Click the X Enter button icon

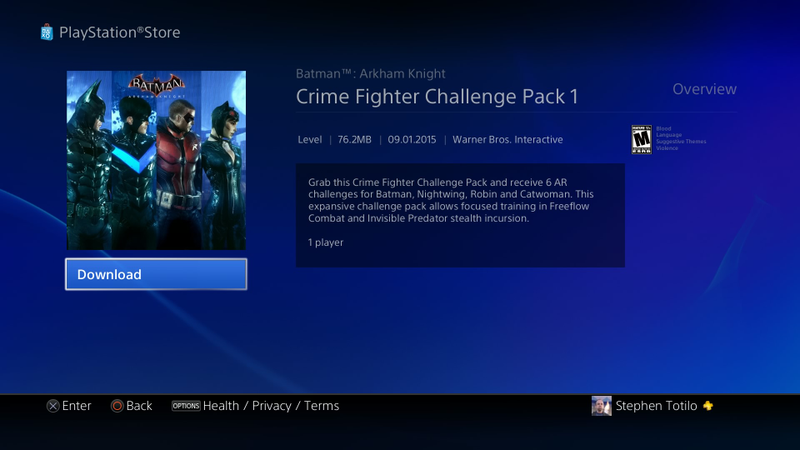click(x=53, y=406)
